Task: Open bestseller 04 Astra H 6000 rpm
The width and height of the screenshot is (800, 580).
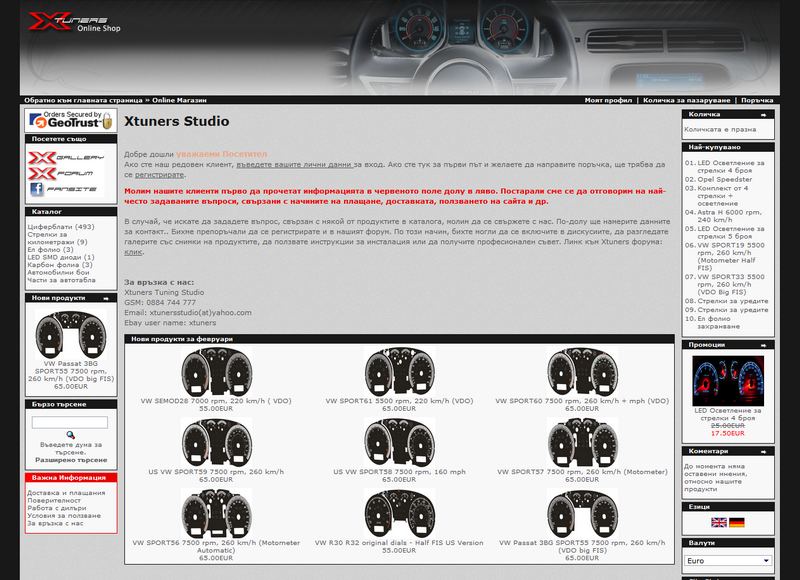Action: click(730, 216)
